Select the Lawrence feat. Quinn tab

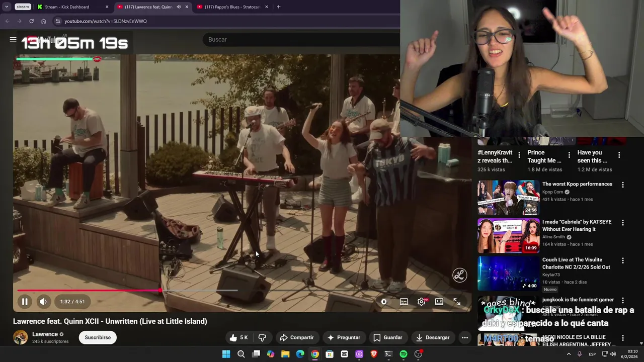(x=148, y=7)
